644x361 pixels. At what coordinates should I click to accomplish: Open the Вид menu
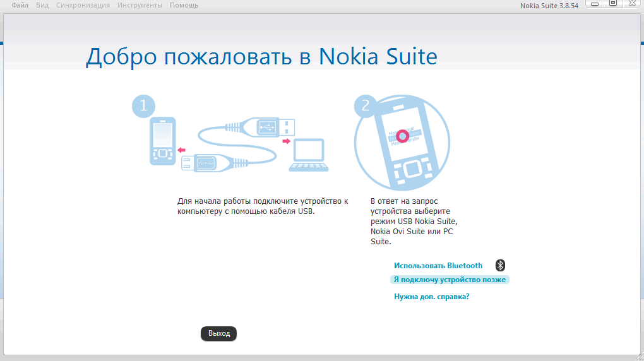[x=42, y=5]
